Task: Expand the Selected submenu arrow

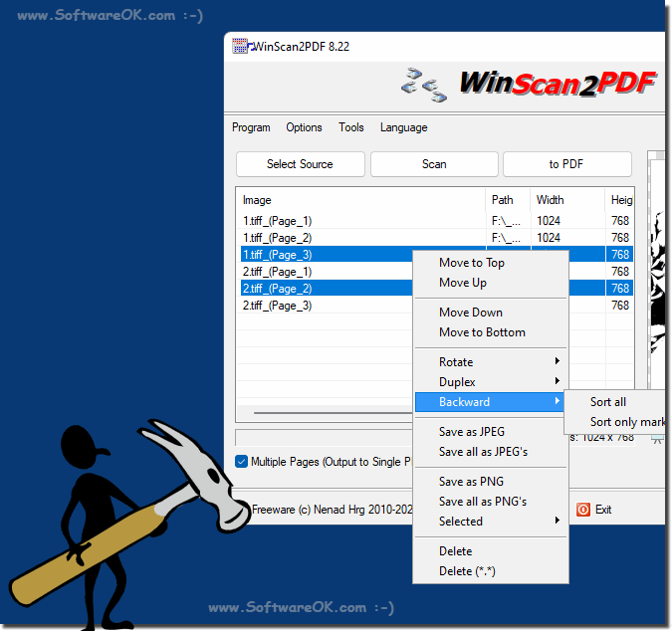Action: (x=557, y=521)
